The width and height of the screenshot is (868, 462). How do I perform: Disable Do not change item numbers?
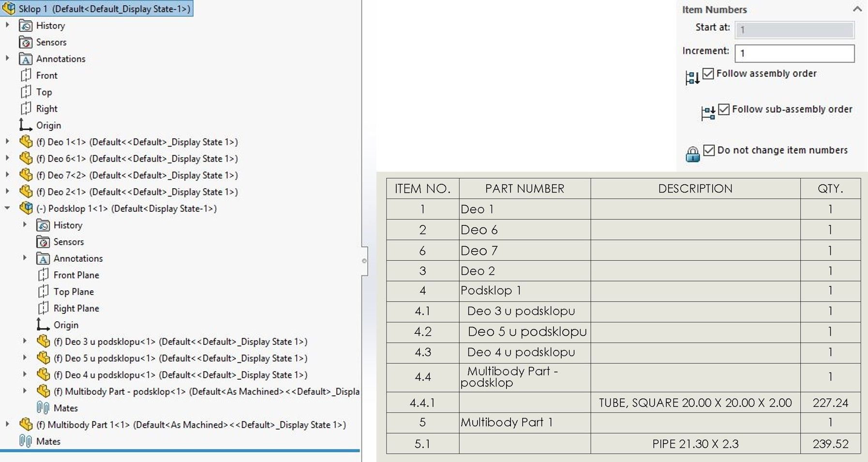[x=710, y=150]
